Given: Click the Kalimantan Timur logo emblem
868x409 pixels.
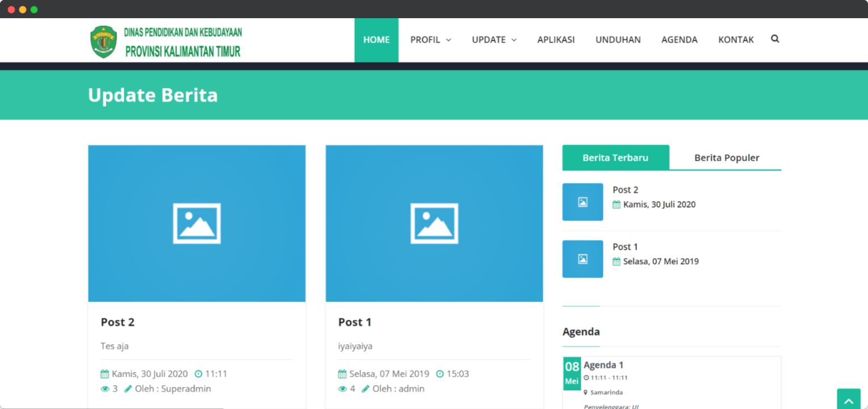Looking at the screenshot, I should tap(103, 41).
